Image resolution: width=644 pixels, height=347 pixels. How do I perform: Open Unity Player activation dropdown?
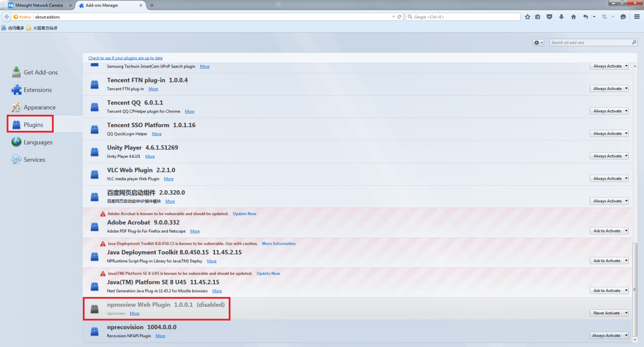609,156
